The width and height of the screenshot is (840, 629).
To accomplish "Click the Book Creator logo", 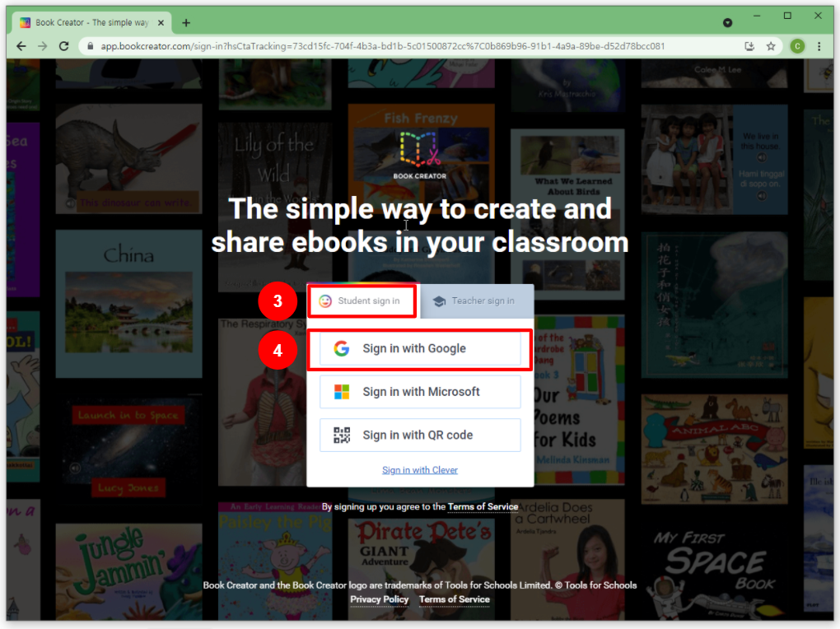I will click(420, 156).
